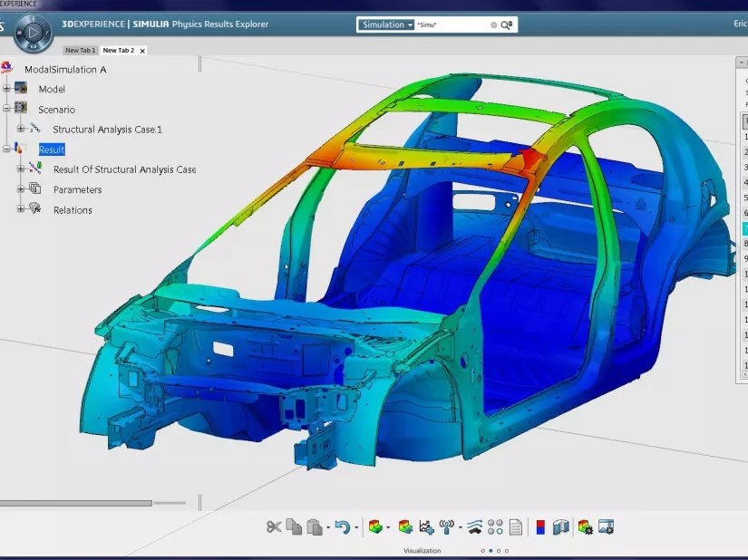
Task: Click the sensor antenna icon
Action: click(446, 527)
